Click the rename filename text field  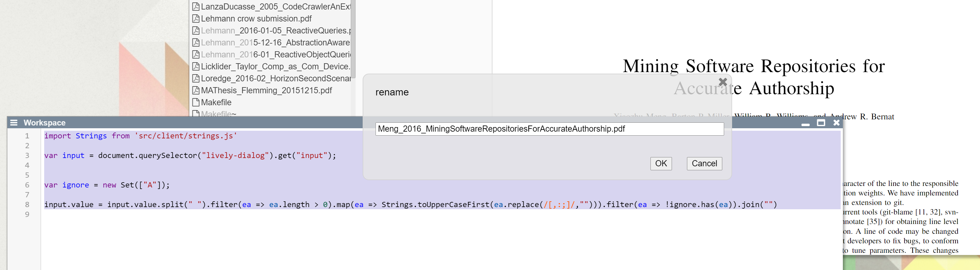coord(549,129)
